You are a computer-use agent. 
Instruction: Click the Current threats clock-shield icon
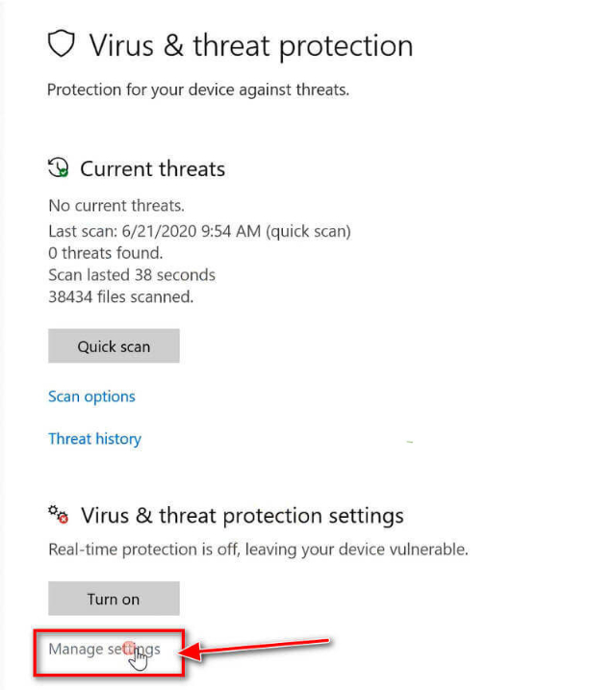59,168
